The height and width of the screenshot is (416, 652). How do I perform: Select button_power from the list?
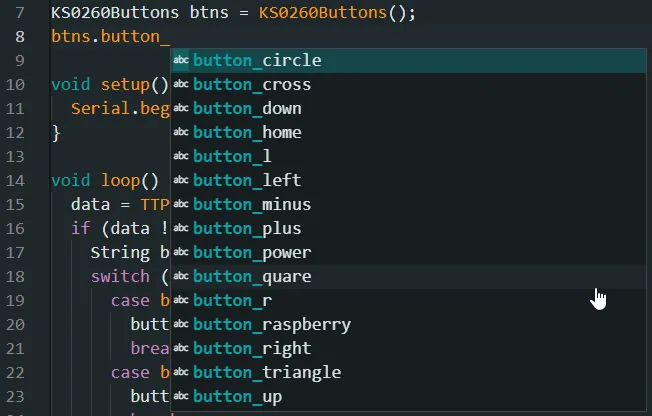pos(252,252)
